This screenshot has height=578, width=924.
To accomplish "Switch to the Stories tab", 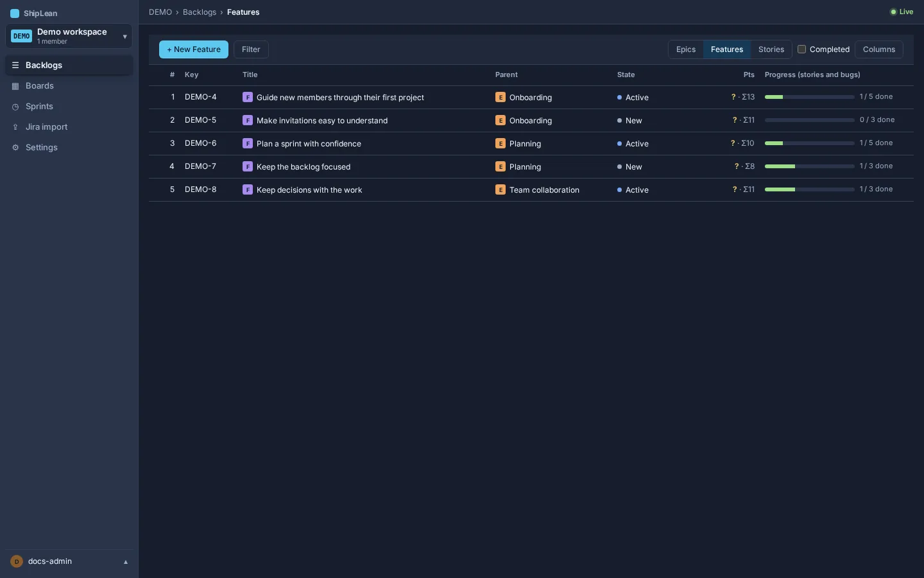I will click(x=771, y=49).
